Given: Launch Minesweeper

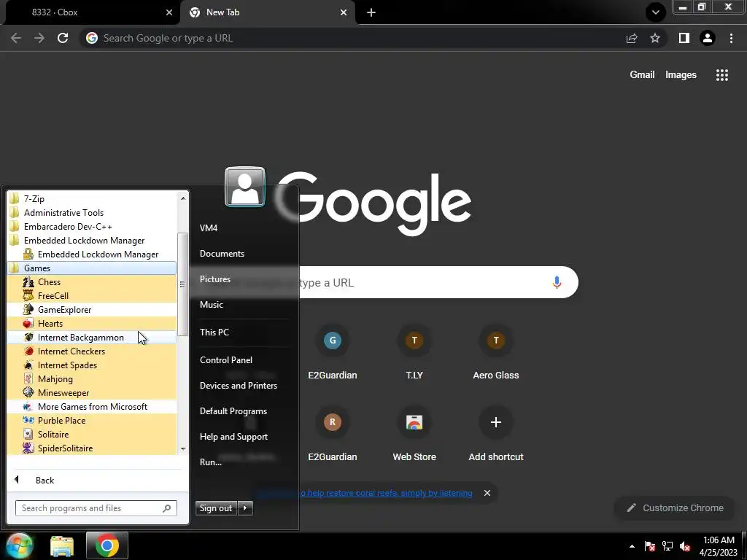Looking at the screenshot, I should coord(92,392).
